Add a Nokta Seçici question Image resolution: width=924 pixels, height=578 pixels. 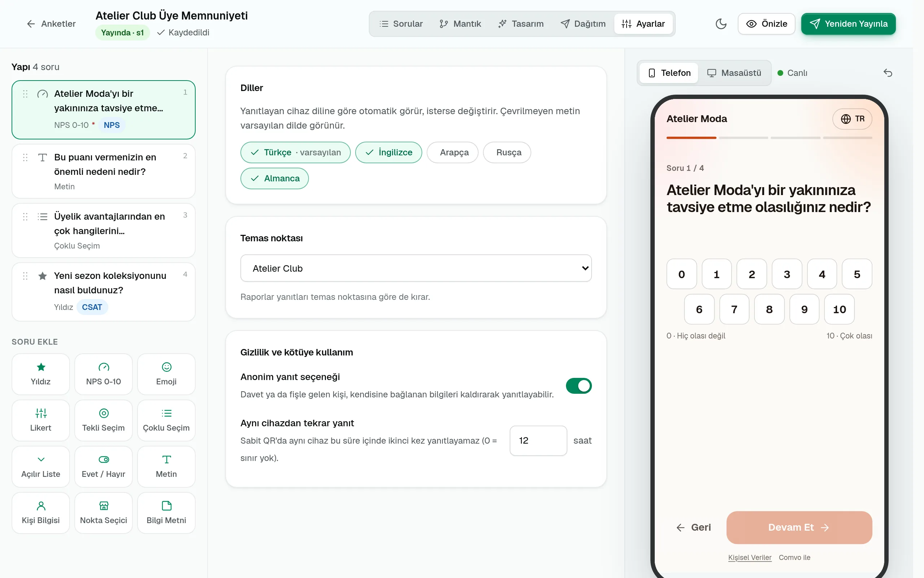(x=104, y=513)
